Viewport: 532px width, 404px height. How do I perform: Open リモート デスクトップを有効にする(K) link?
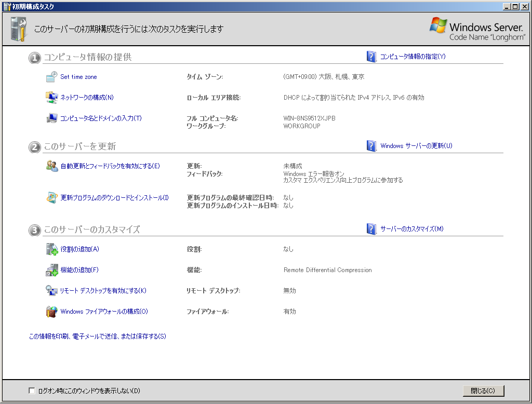click(x=103, y=291)
